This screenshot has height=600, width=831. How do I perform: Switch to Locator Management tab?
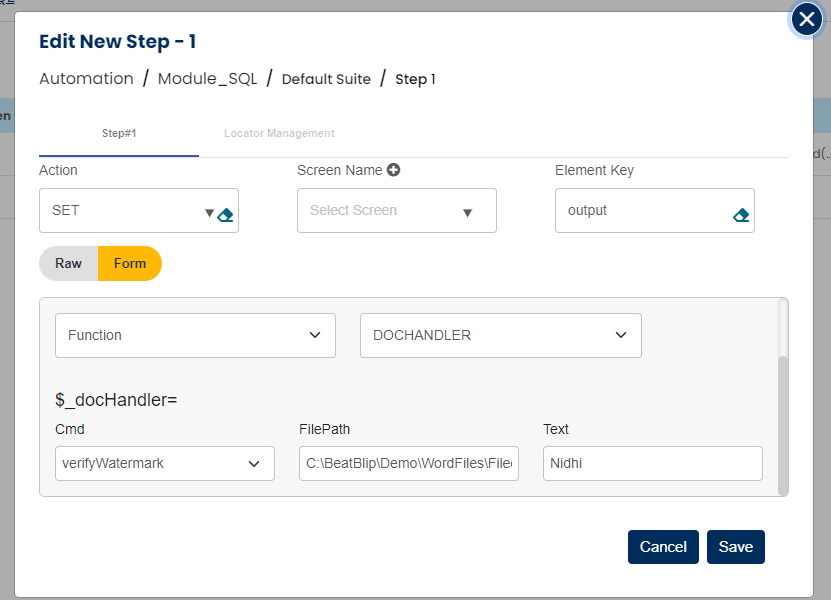pos(279,133)
